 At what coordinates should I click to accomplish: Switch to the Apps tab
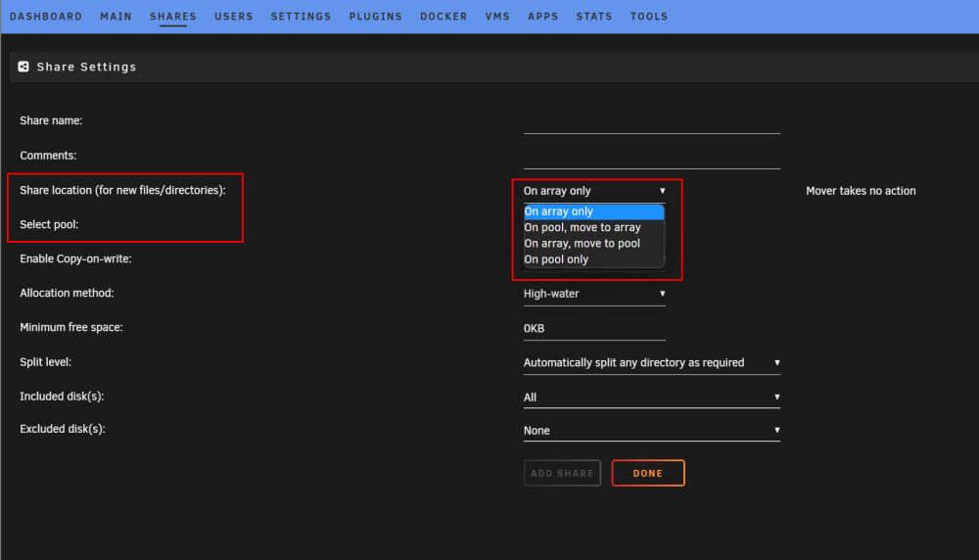[543, 17]
